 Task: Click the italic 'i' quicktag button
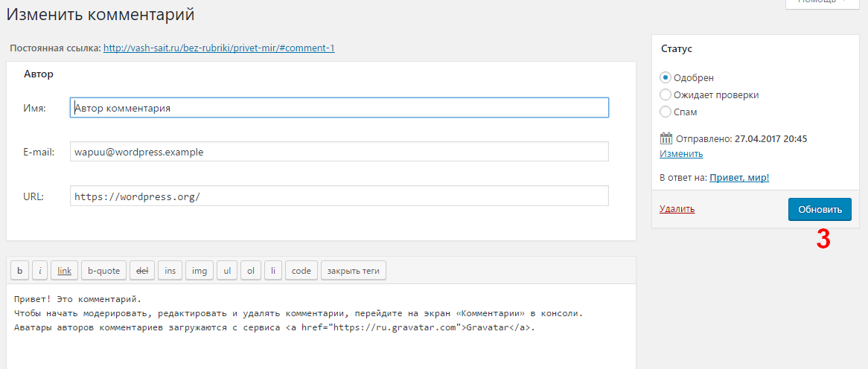tap(40, 271)
